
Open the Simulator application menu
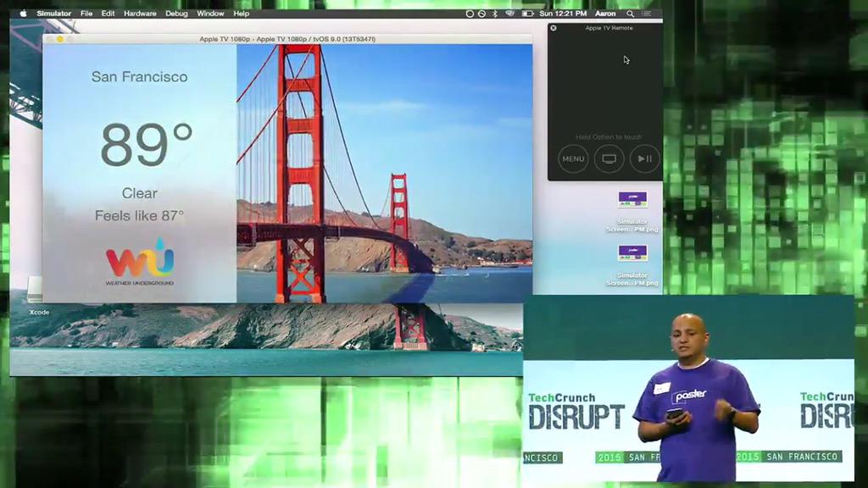pyautogui.click(x=53, y=14)
